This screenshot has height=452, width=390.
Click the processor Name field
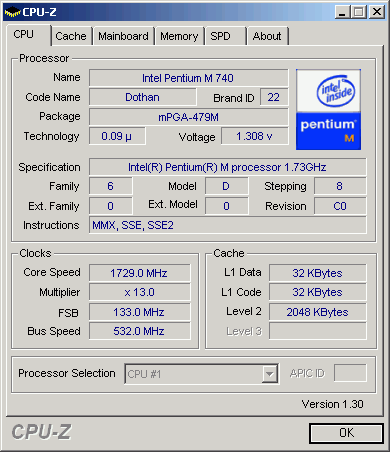point(188,78)
